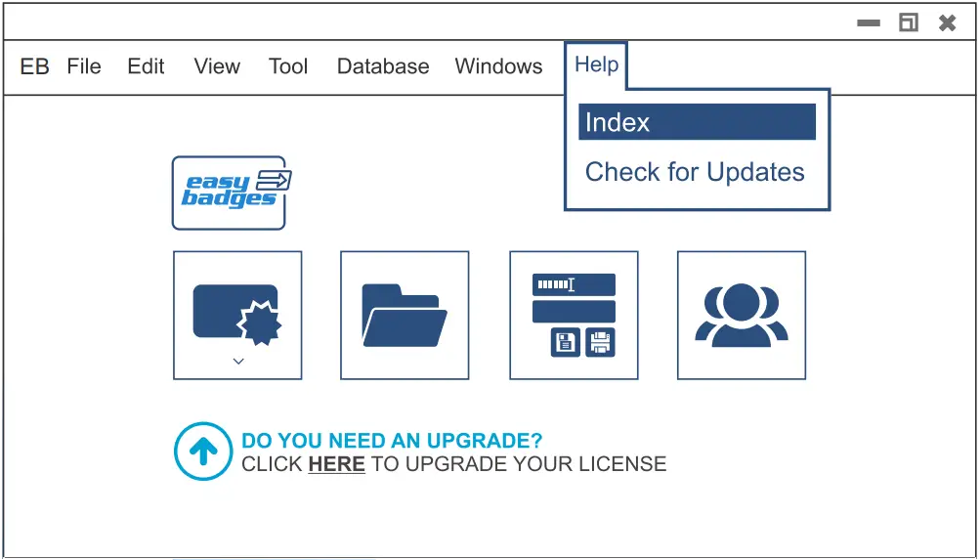This screenshot has height=560, width=980.
Task: Click the open folder tile
Action: (405, 315)
